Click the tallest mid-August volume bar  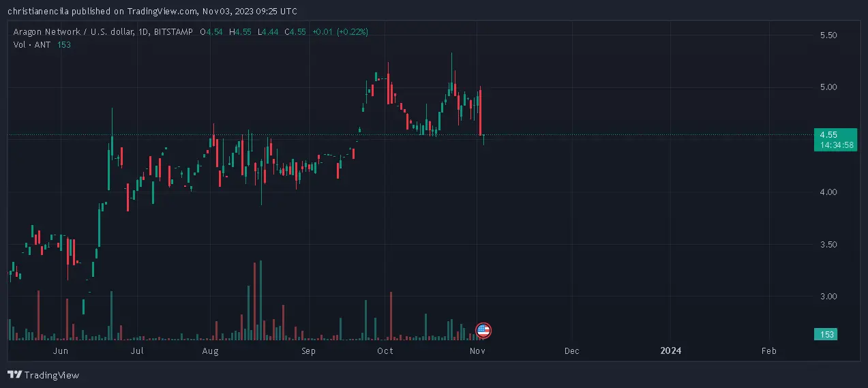coord(261,300)
